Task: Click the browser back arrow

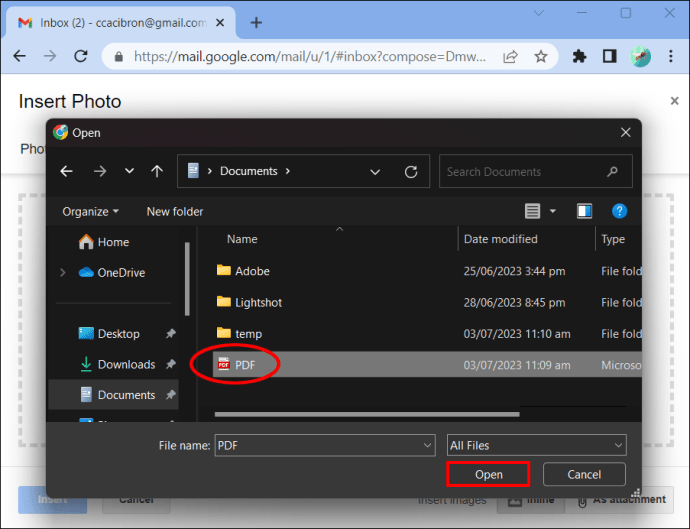Action: (20, 56)
